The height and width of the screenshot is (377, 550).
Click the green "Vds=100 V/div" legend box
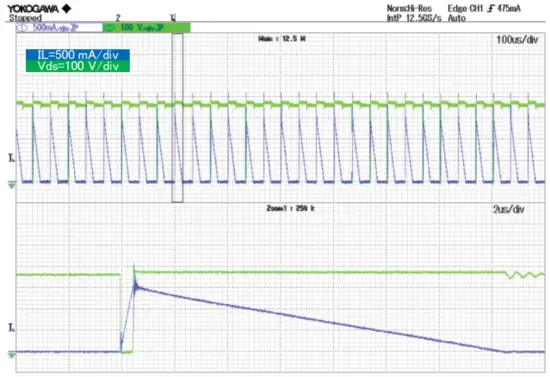(78, 66)
